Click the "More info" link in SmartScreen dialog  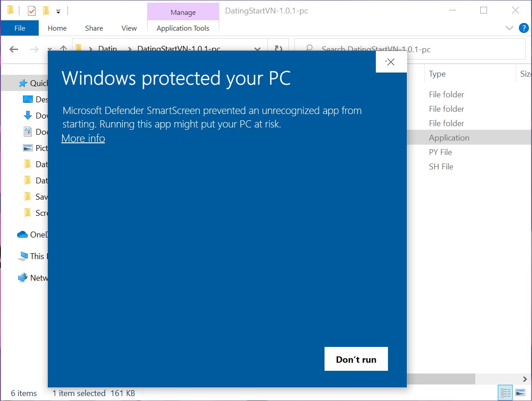coord(83,138)
